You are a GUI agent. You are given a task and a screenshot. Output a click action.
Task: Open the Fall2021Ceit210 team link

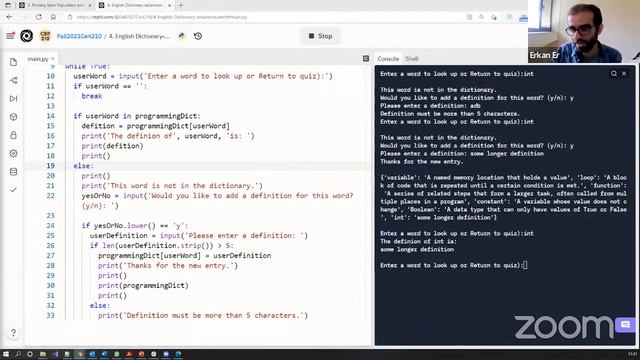[x=79, y=36]
